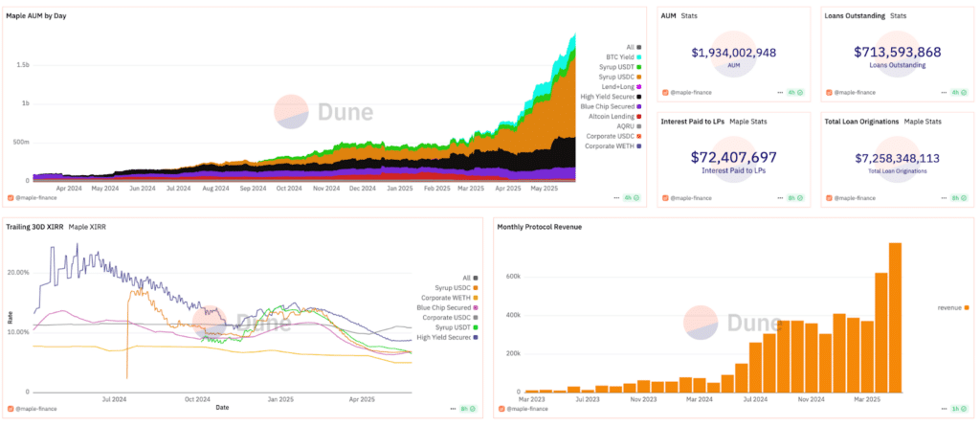
Task: Open @maple-finance link under Monthly Protocol Revenue
Action: click(x=526, y=409)
